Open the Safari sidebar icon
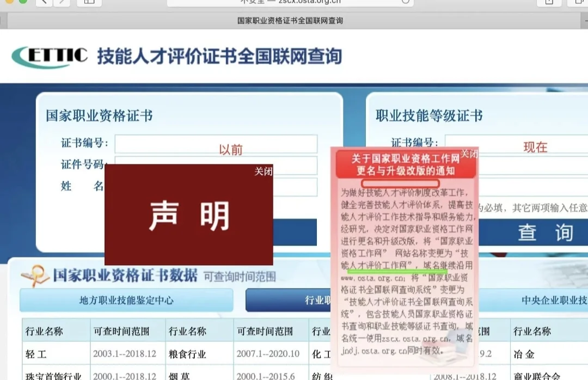The width and height of the screenshot is (588, 380). [89, 3]
